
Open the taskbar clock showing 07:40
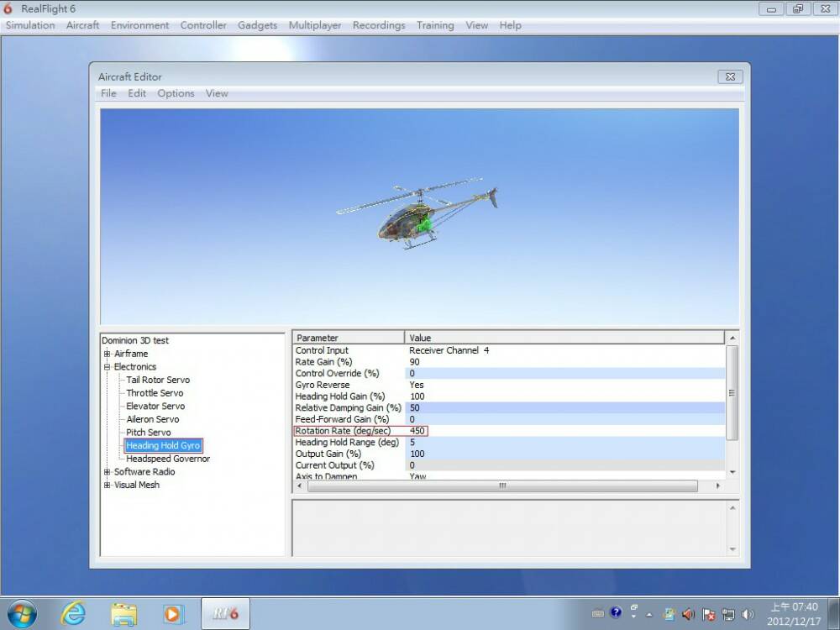pyautogui.click(x=794, y=614)
